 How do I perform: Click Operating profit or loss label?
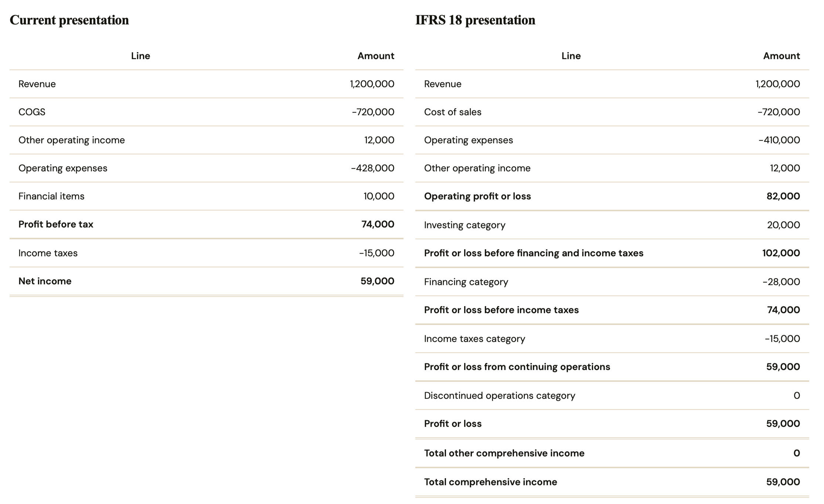[x=477, y=196]
